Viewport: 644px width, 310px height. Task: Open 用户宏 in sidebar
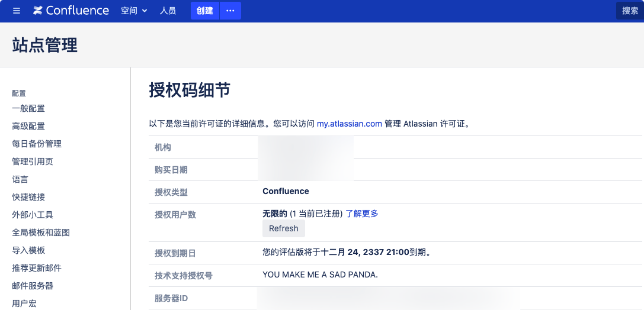point(24,303)
